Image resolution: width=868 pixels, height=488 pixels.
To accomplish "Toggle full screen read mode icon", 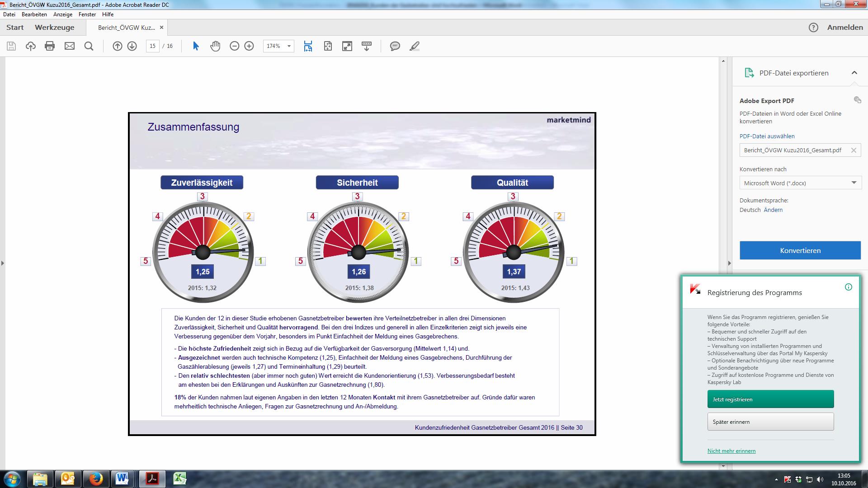I will (x=347, y=46).
